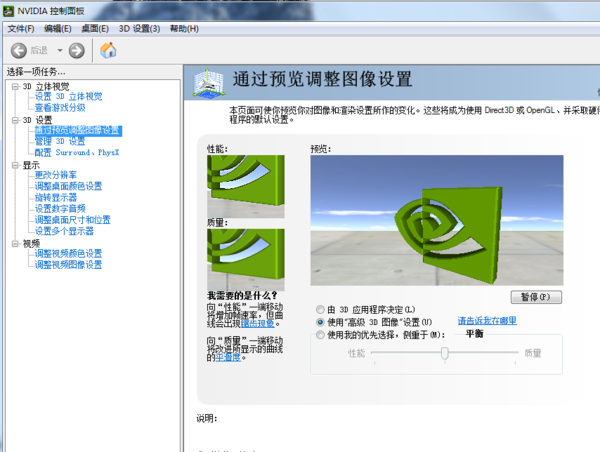Screen dimensions: 600x452
Task: Select the 3D 立体视觉 category label
Action: (46, 86)
